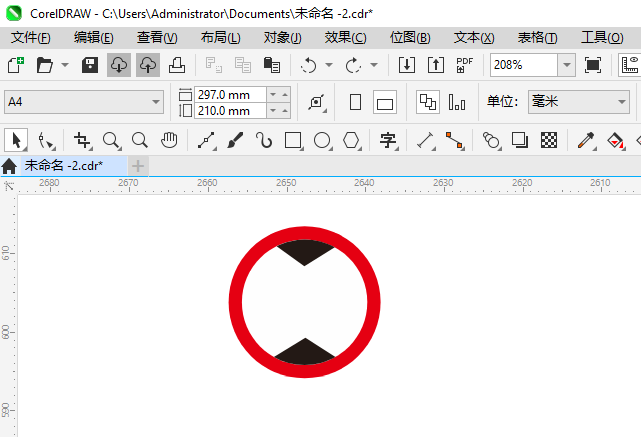Click the page width field 297.0 mm
Image resolution: width=641 pixels, height=437 pixels.
pyautogui.click(x=231, y=95)
